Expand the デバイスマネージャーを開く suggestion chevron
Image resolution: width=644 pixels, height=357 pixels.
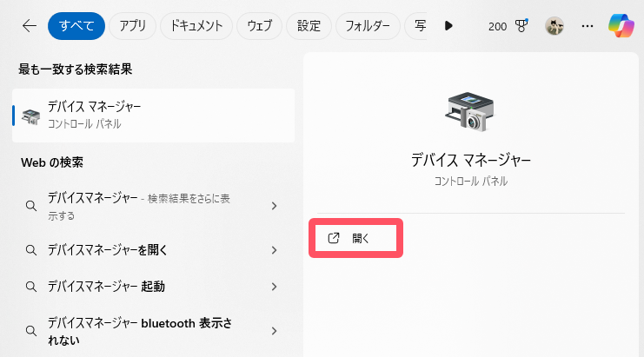274,250
